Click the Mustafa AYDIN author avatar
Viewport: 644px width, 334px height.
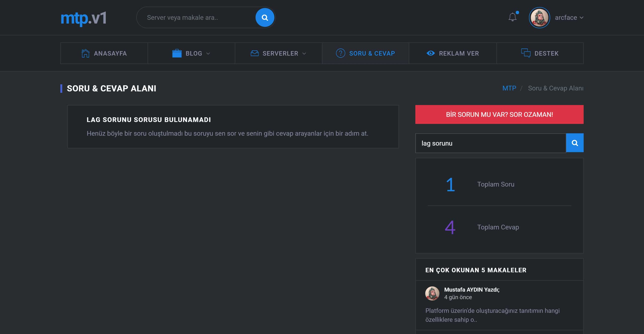point(432,293)
